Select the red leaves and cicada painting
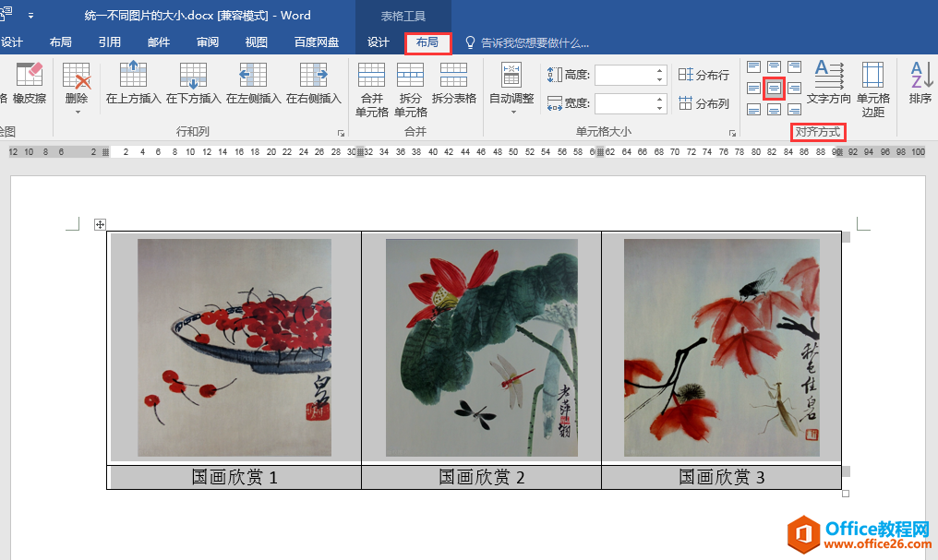Screen dimensions: 938x560 (721, 348)
